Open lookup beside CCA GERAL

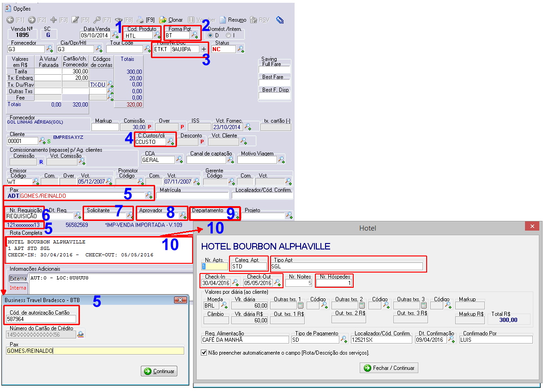pos(179,160)
